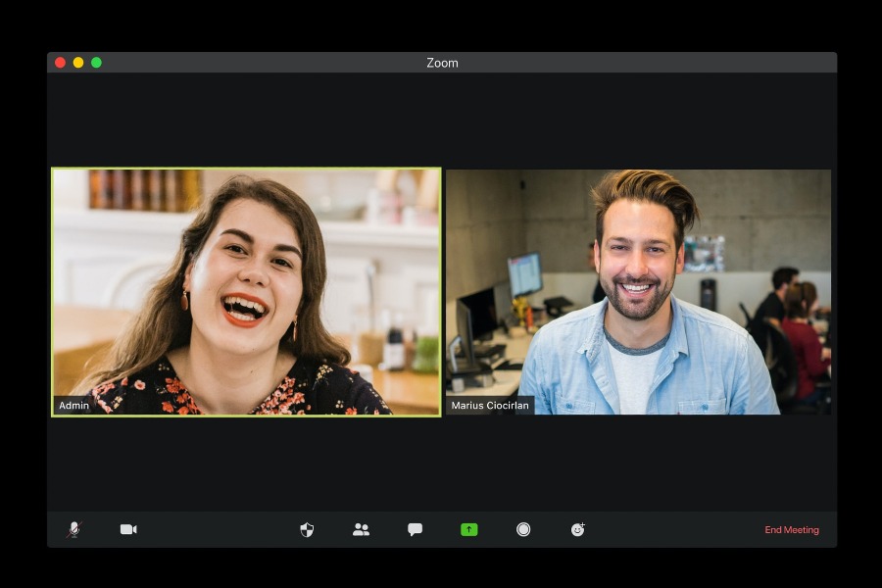Open the Chat panel
882x588 pixels.
click(415, 529)
